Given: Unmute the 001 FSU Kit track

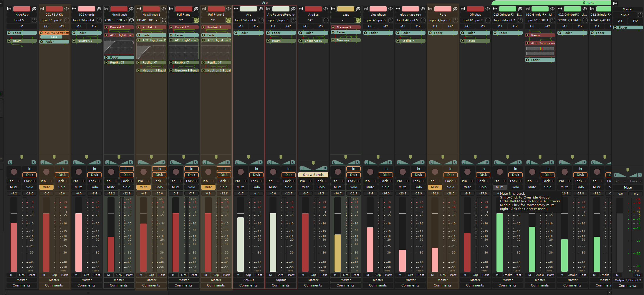Looking at the screenshot, I should tap(46, 187).
